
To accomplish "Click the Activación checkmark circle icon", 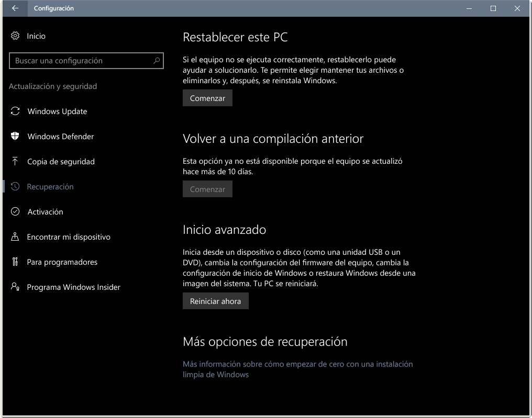I will pyautogui.click(x=15, y=211).
